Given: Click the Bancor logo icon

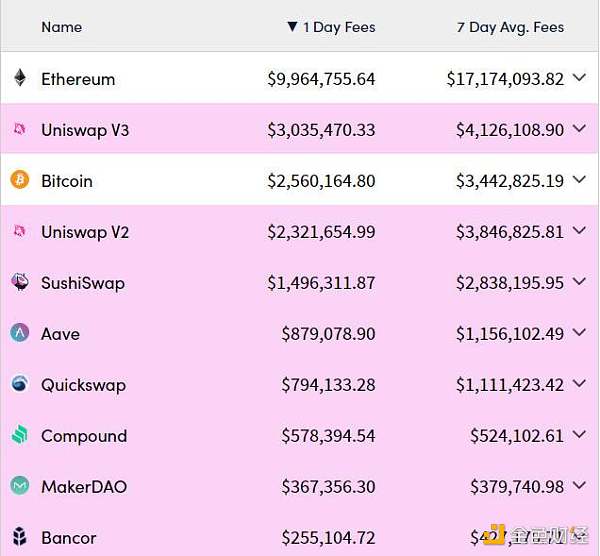Looking at the screenshot, I should (20, 536).
